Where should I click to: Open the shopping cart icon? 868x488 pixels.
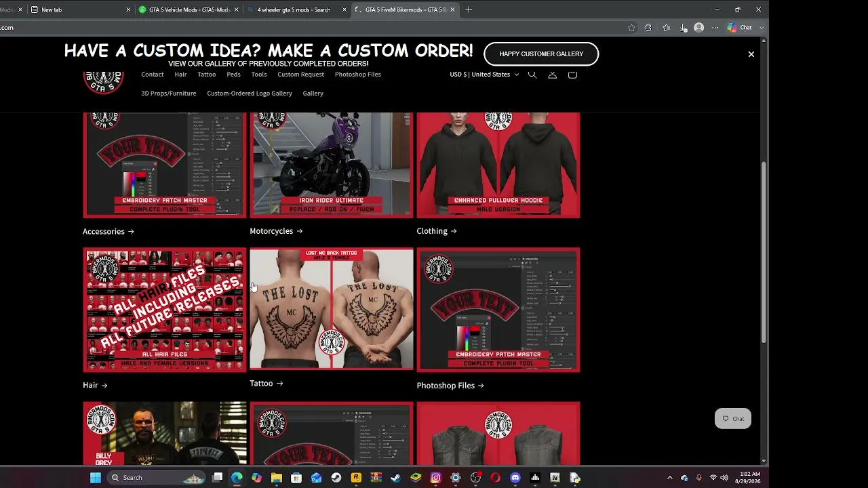(572, 75)
